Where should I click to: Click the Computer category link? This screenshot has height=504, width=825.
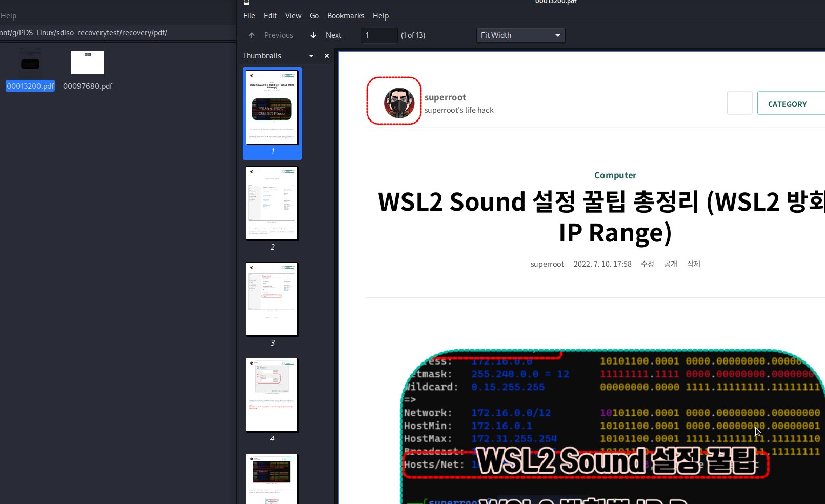point(615,175)
